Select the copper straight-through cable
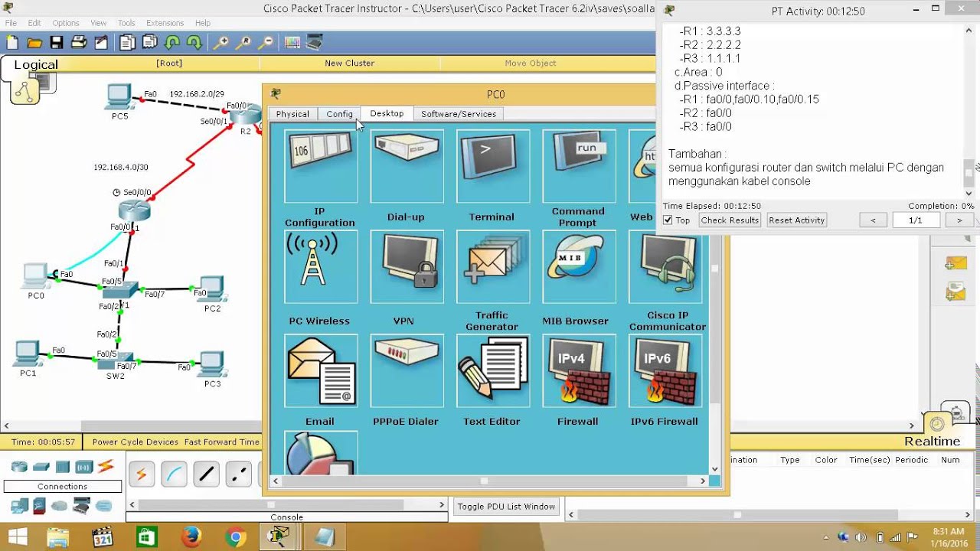This screenshot has height=551, width=980. (x=207, y=475)
